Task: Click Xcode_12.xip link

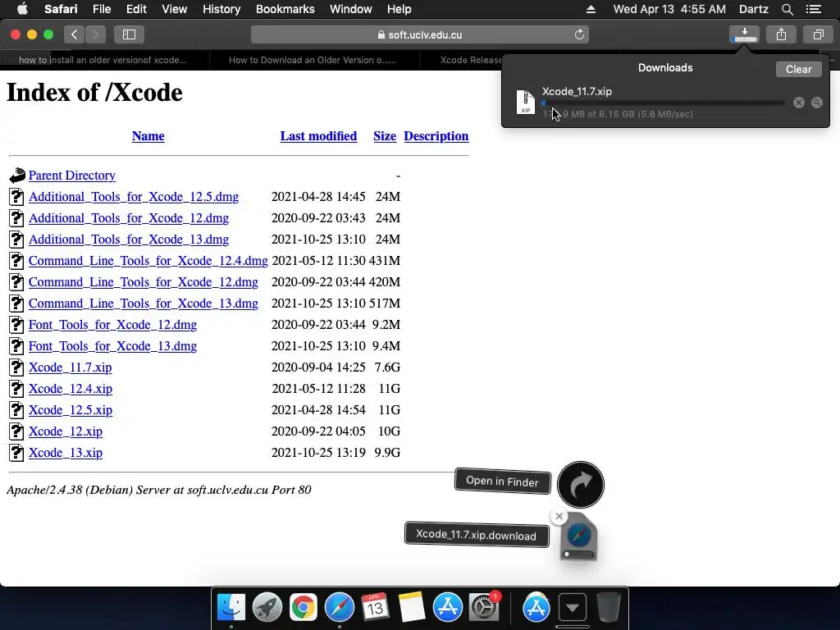Action: [66, 431]
